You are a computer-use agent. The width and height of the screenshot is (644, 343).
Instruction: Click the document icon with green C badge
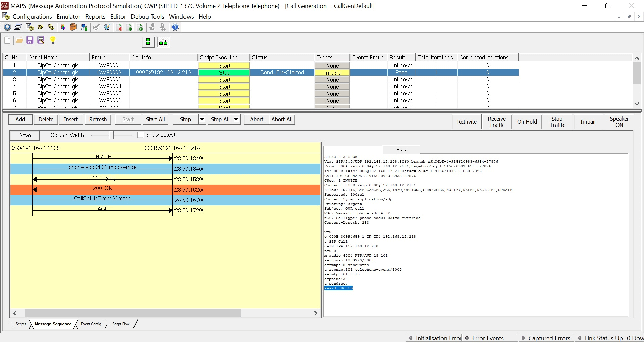point(130,27)
